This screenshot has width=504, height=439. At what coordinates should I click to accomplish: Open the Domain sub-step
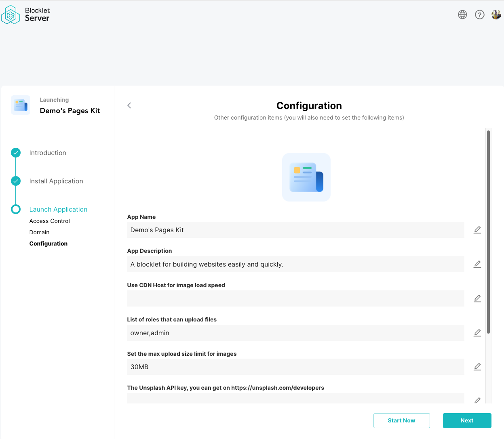point(39,232)
